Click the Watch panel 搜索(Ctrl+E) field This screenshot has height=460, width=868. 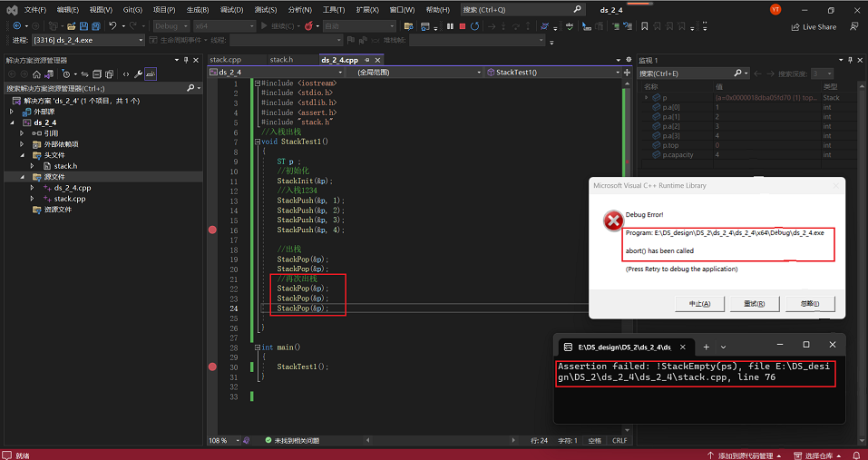click(693, 73)
